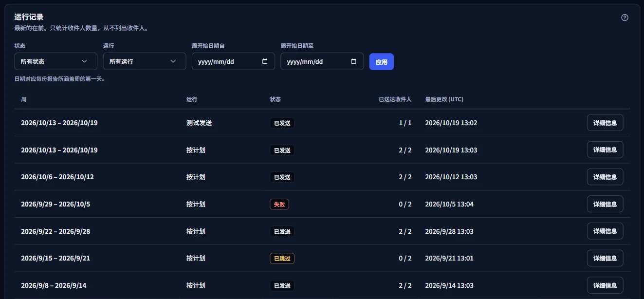Click 0 / 2 count in 失败 row
The height and width of the screenshot is (299, 644).
(x=405, y=204)
